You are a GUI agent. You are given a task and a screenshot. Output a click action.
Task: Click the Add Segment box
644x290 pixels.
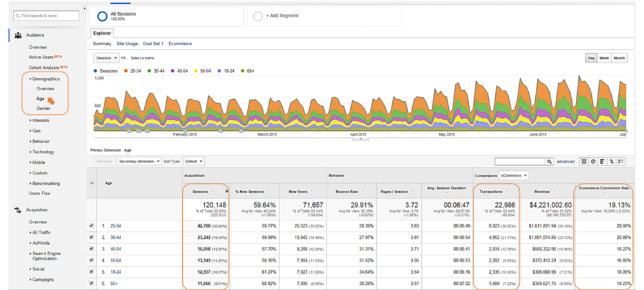325,16
